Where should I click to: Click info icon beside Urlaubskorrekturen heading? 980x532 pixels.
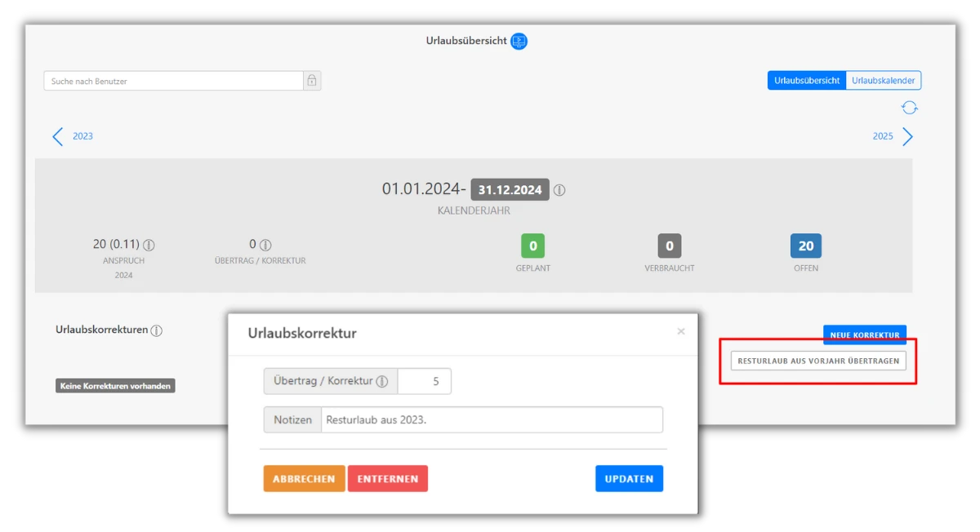pyautogui.click(x=157, y=330)
